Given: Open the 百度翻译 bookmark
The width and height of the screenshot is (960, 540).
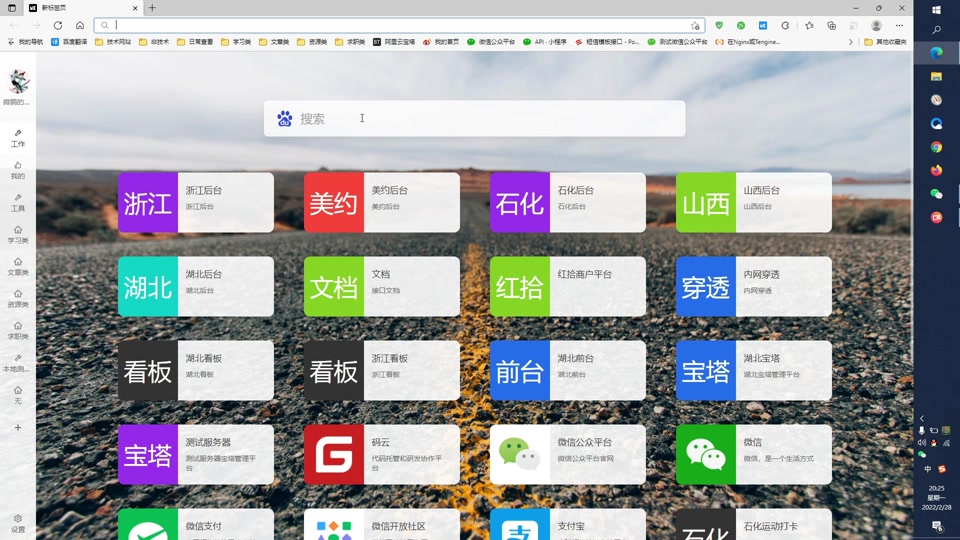Looking at the screenshot, I should pyautogui.click(x=69, y=42).
